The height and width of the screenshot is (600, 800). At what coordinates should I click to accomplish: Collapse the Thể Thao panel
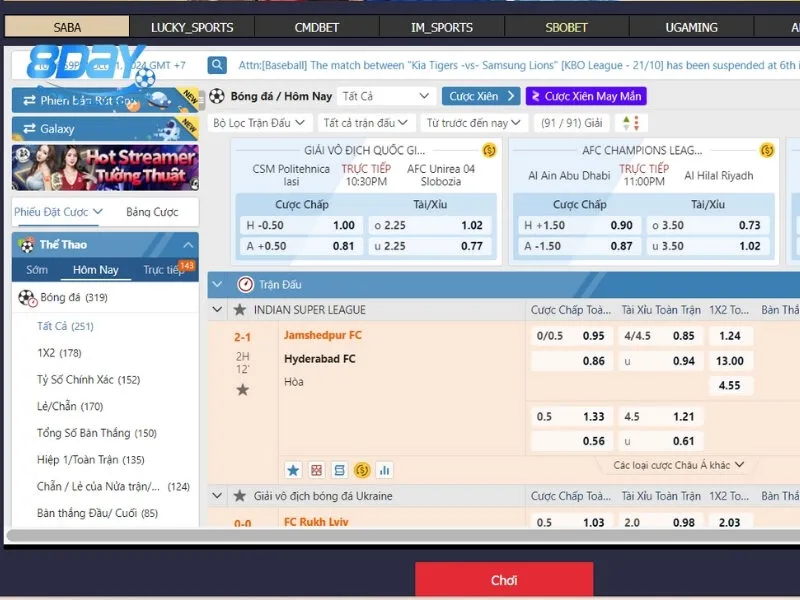188,245
